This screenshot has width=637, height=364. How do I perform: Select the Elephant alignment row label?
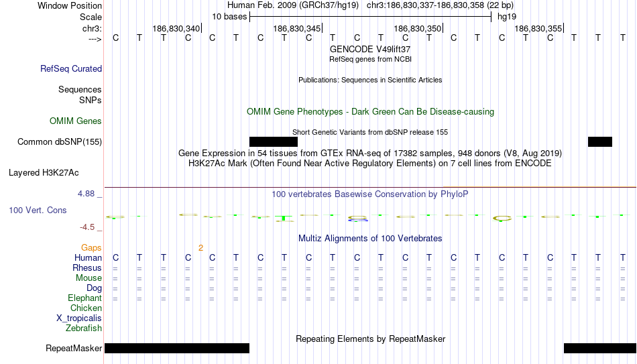coord(85,298)
